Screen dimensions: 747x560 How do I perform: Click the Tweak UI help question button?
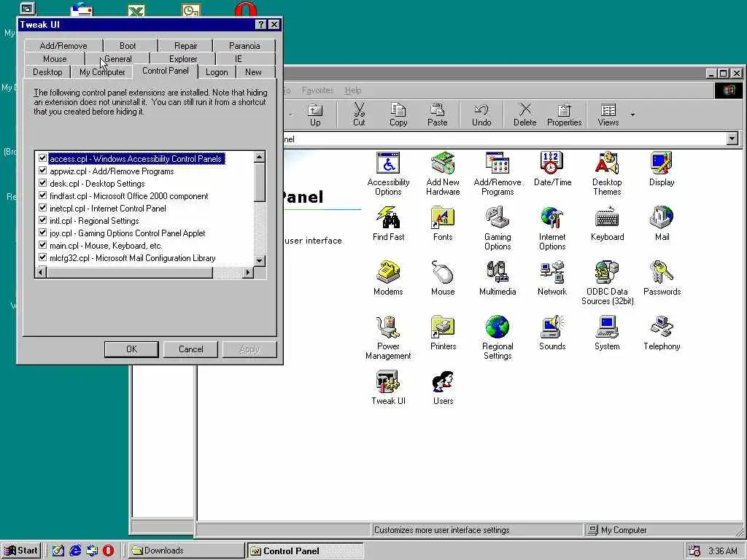(x=260, y=24)
